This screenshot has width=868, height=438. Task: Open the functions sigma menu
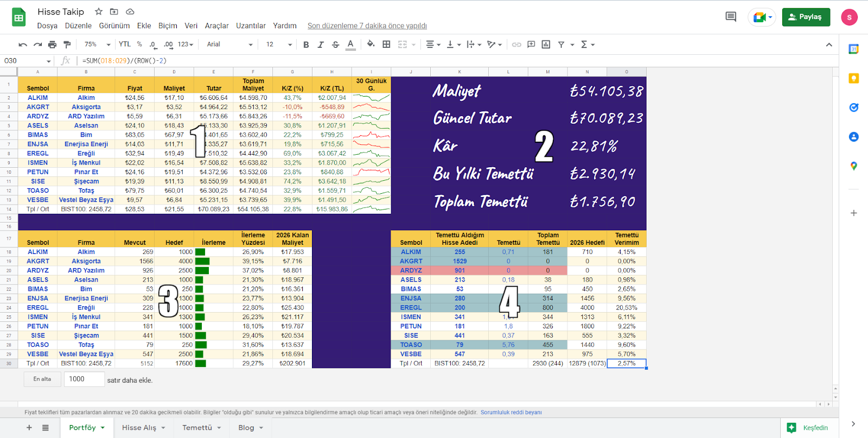(x=588, y=45)
